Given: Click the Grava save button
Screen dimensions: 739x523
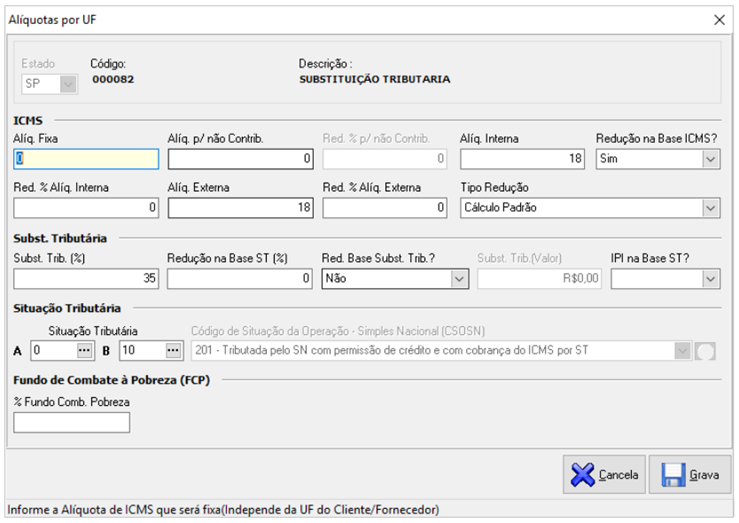Looking at the screenshot, I should click(x=690, y=475).
